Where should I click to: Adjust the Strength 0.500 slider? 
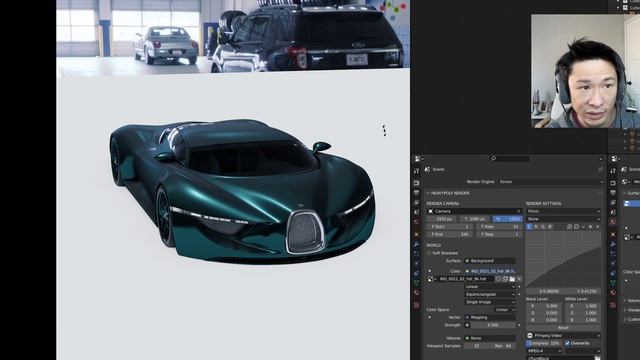click(493, 325)
